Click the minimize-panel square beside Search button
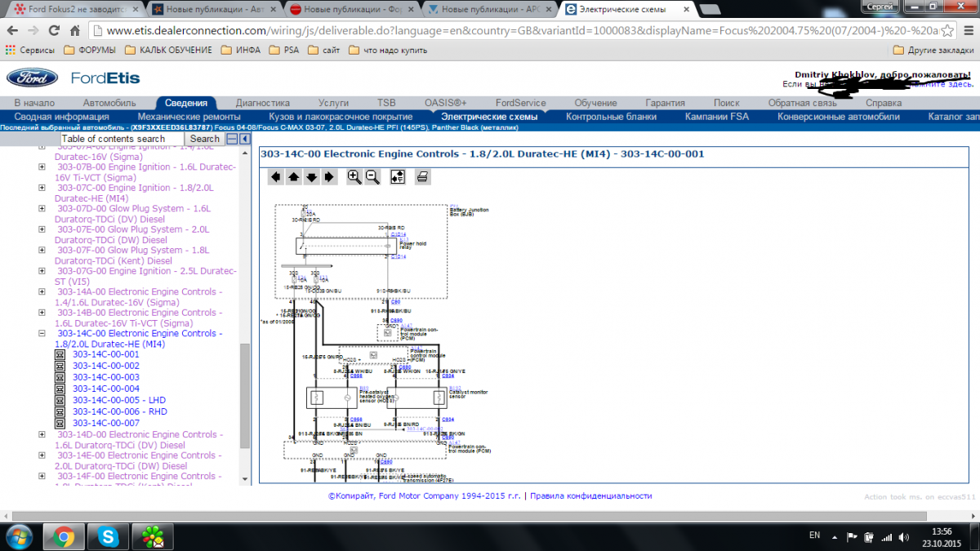The width and height of the screenshot is (980, 551). tap(232, 140)
